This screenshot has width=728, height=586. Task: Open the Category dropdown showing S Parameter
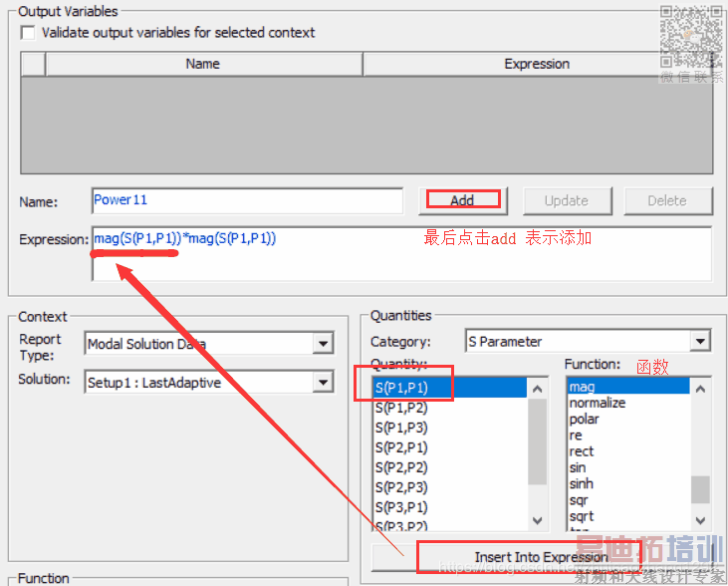(x=700, y=342)
